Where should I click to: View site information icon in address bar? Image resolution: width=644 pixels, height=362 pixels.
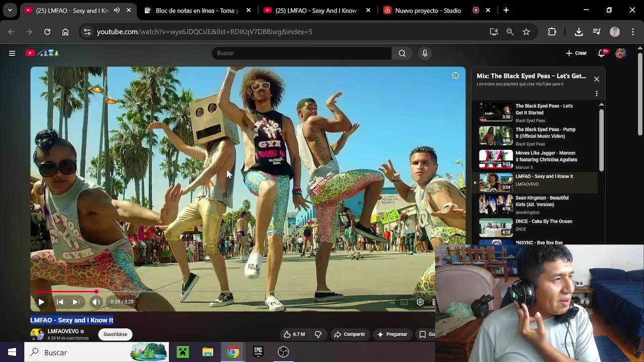click(87, 32)
